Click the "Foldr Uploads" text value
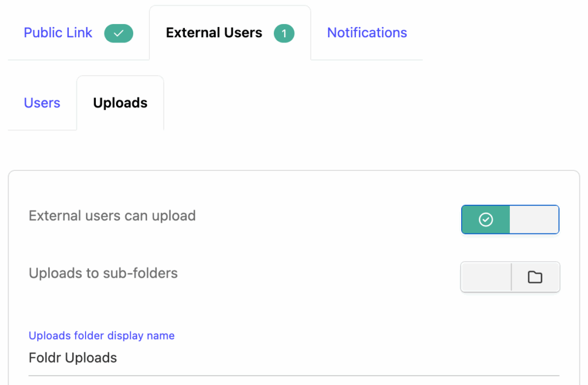588x385 pixels. (73, 358)
